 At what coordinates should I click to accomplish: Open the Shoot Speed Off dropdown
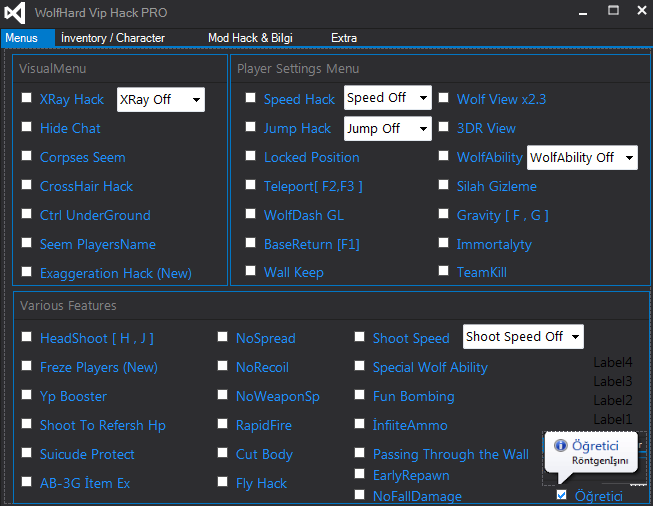[523, 337]
